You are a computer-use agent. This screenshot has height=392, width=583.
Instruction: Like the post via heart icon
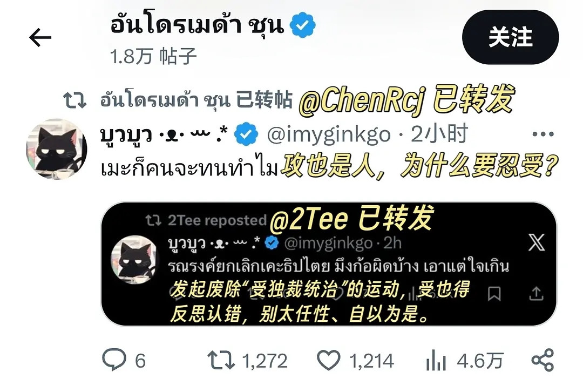[328, 360]
